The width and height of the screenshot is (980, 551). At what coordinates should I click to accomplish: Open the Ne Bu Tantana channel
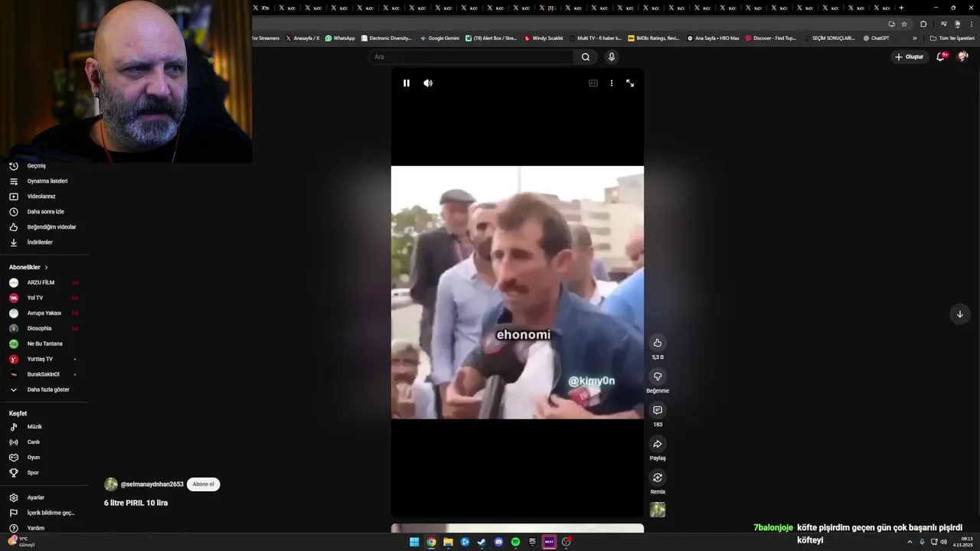click(45, 344)
